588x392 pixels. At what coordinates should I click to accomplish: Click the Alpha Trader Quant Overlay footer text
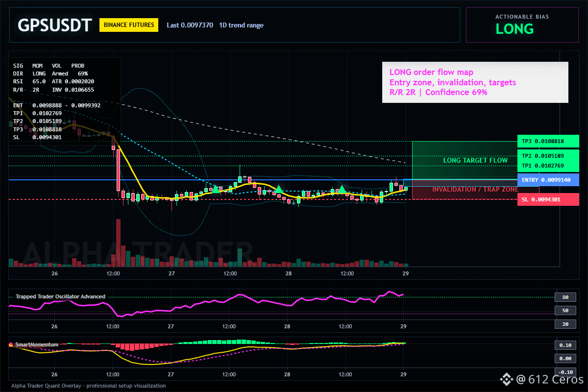[x=89, y=386]
